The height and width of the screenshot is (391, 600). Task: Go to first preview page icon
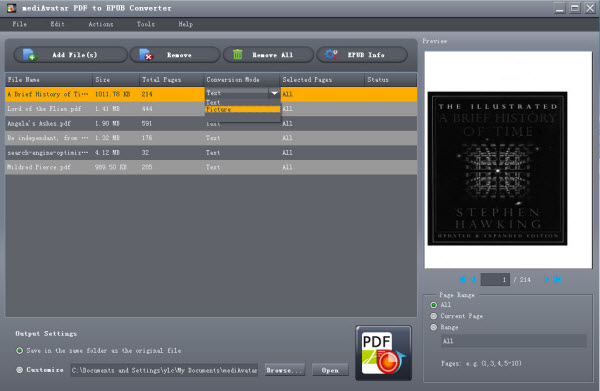462,279
